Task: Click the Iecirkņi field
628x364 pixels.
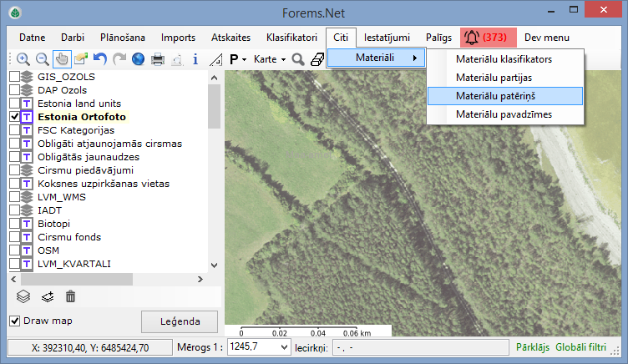Action: (x=421, y=347)
